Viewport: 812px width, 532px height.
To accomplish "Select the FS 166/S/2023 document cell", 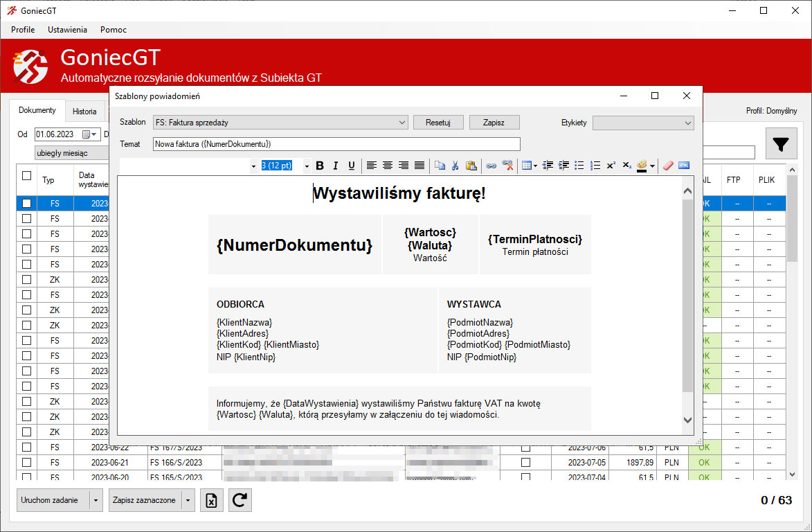I will (184, 463).
